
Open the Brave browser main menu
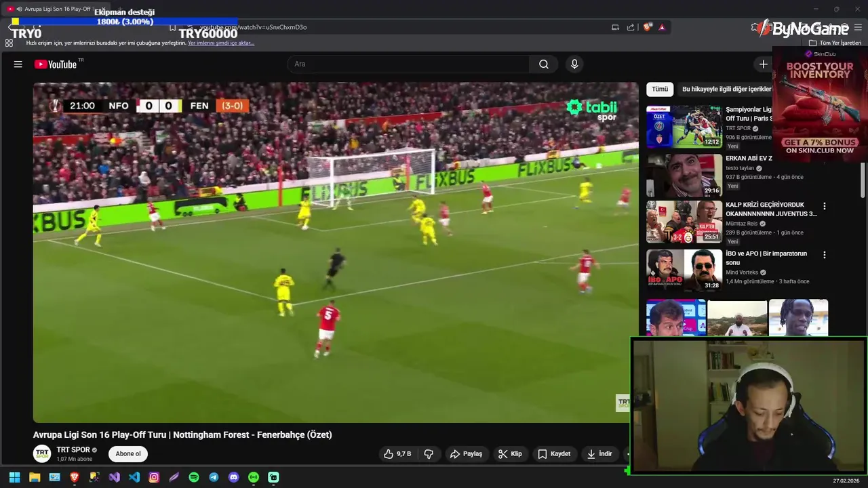(x=858, y=27)
